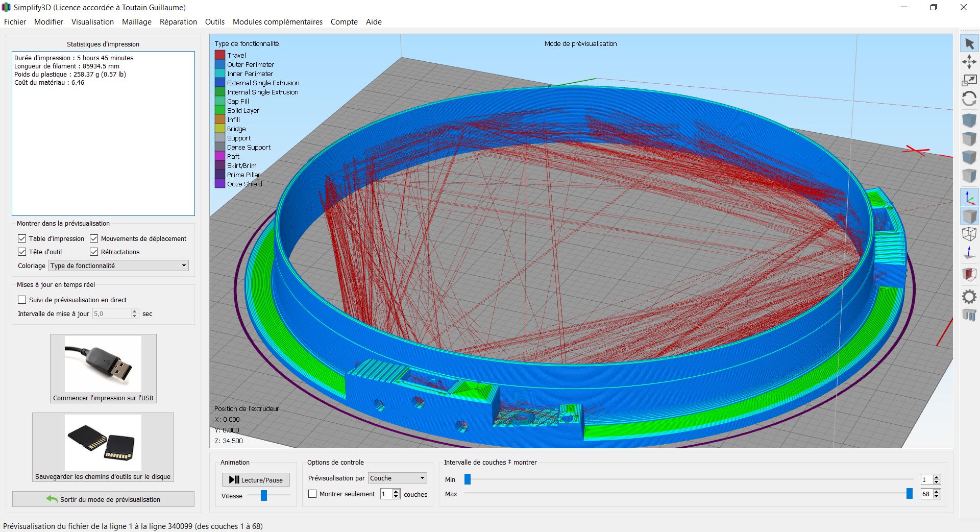Enable the Montrer seulement checkbox

[x=312, y=494]
